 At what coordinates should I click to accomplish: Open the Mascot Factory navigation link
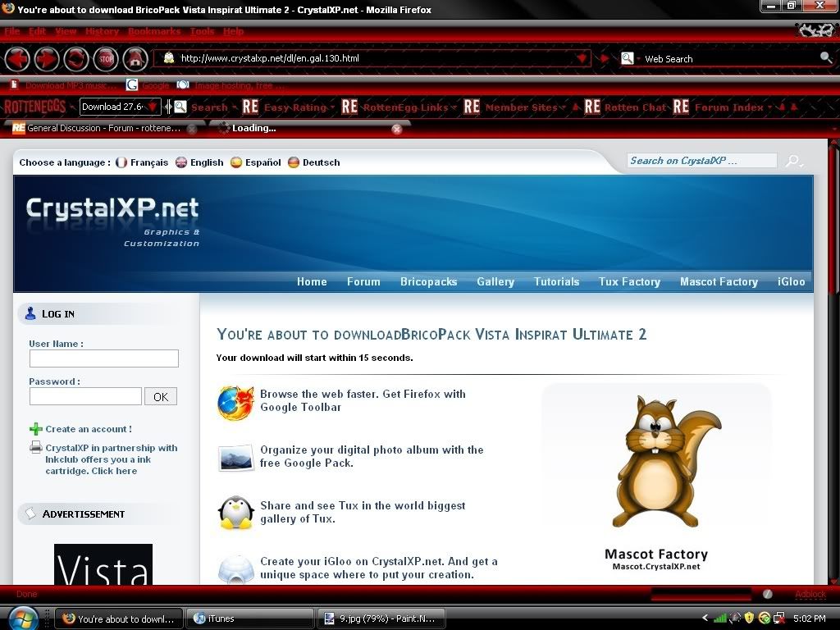pos(719,282)
